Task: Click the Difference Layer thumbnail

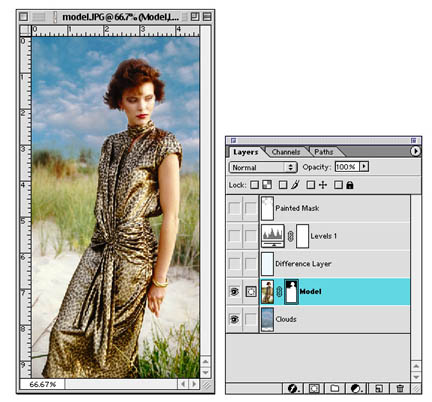Action: coord(267,264)
